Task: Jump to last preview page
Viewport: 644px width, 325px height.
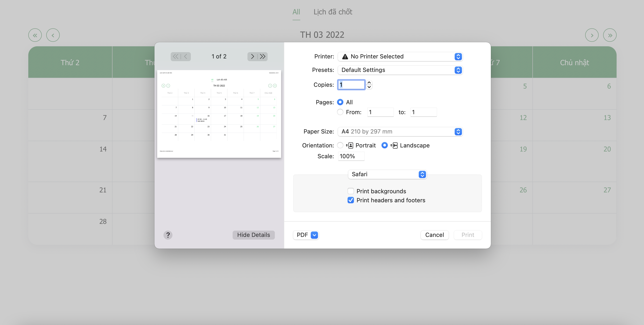Action: tap(263, 57)
